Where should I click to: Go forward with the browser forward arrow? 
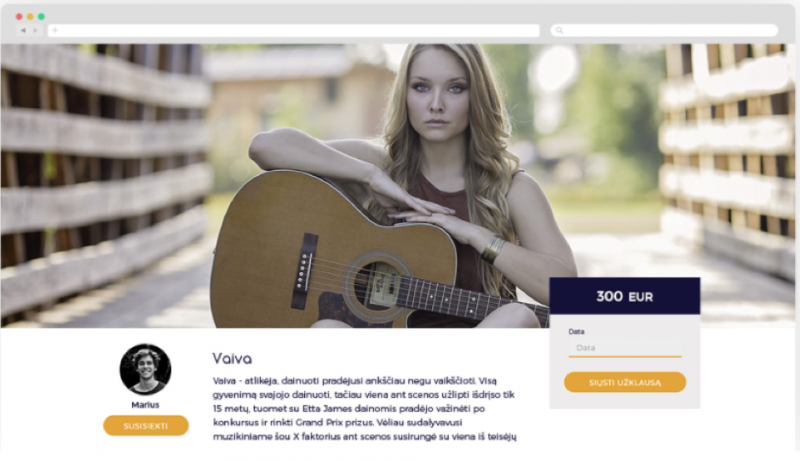point(35,31)
